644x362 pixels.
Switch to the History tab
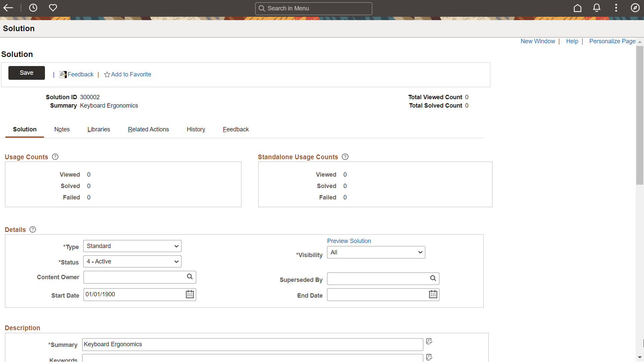(196, 129)
